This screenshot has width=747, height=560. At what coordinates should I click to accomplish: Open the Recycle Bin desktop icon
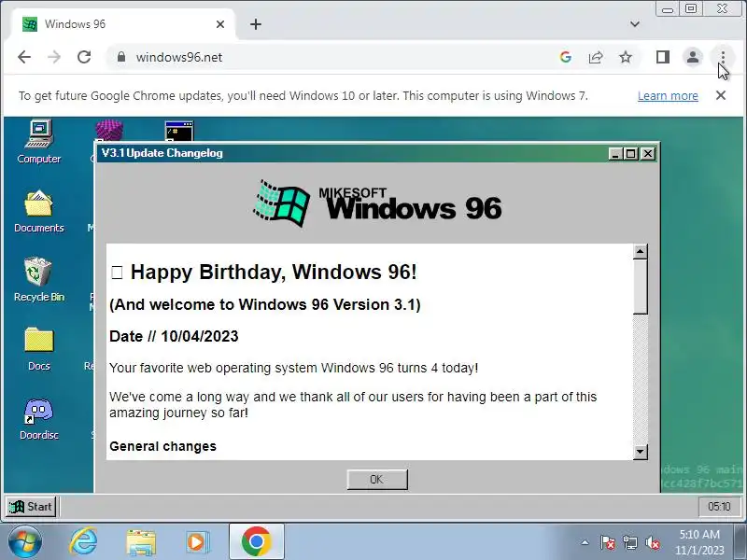(x=39, y=279)
